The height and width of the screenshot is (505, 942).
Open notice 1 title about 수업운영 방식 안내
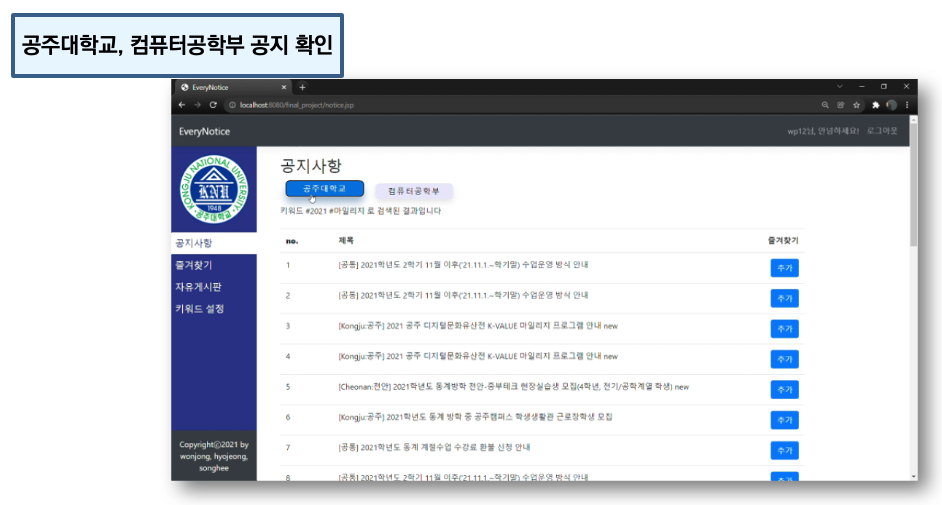pos(463,265)
